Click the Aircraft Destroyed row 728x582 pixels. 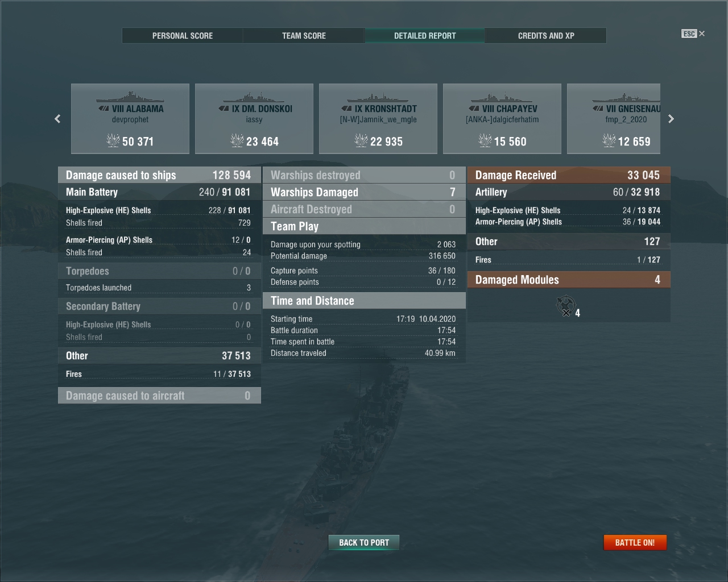click(x=364, y=209)
